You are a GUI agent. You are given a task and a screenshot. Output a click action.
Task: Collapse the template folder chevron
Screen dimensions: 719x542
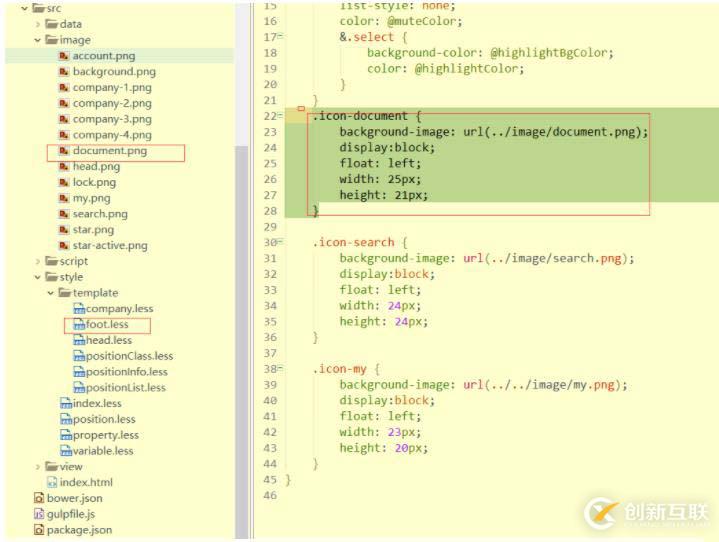50,293
